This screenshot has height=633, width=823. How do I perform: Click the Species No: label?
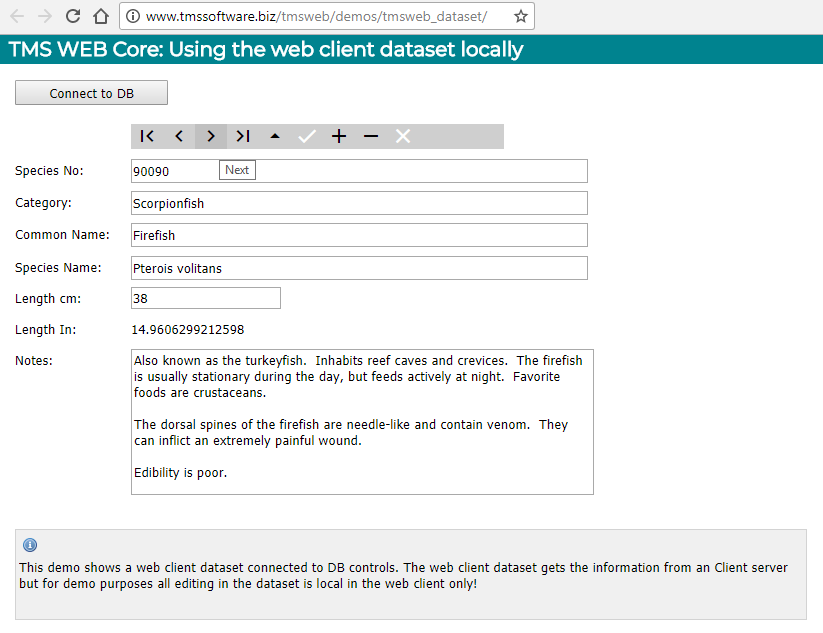click(49, 171)
